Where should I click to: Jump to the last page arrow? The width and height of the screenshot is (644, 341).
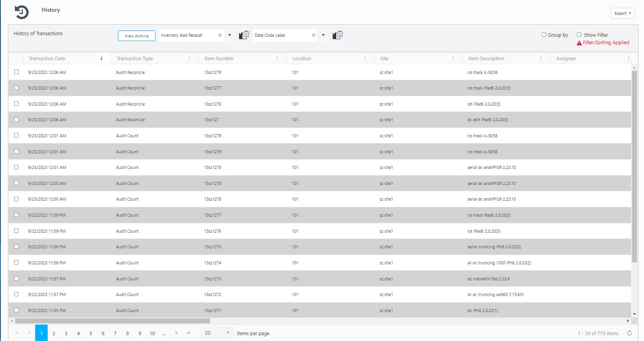tap(189, 333)
